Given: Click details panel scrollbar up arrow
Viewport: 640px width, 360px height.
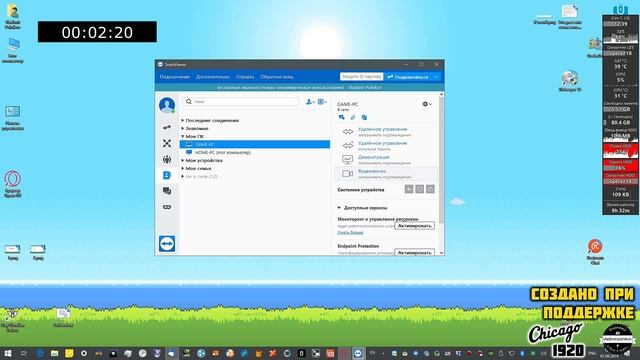Looking at the screenshot, I should coord(441,95).
